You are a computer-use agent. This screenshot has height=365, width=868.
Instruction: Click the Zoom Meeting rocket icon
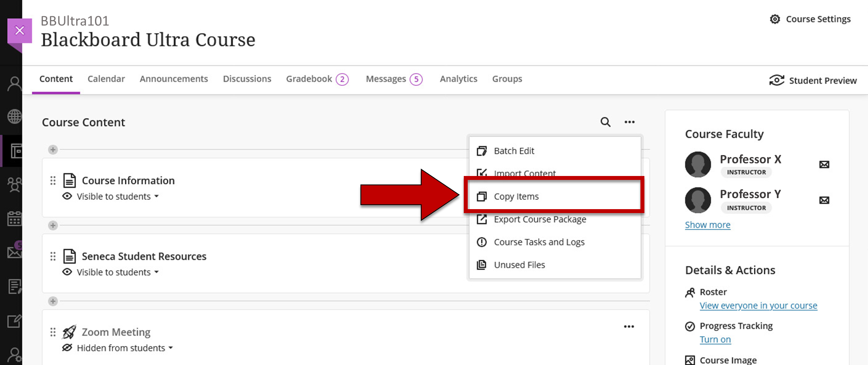click(x=69, y=332)
